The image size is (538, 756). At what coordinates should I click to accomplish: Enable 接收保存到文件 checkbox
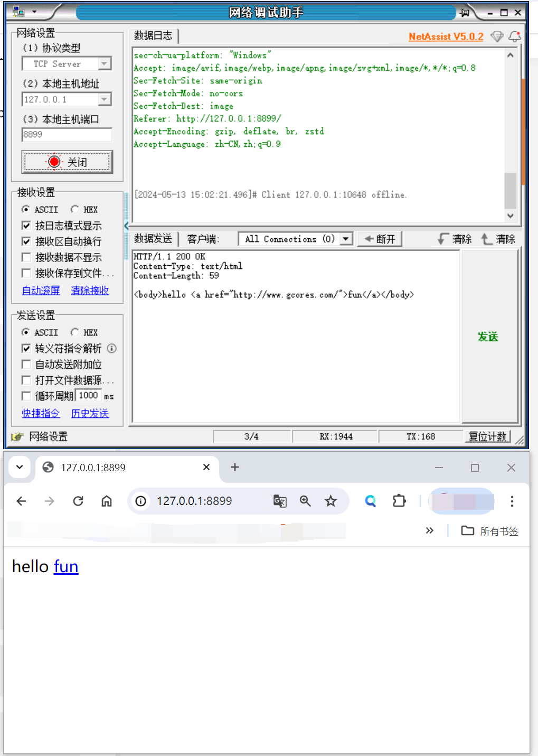click(26, 273)
